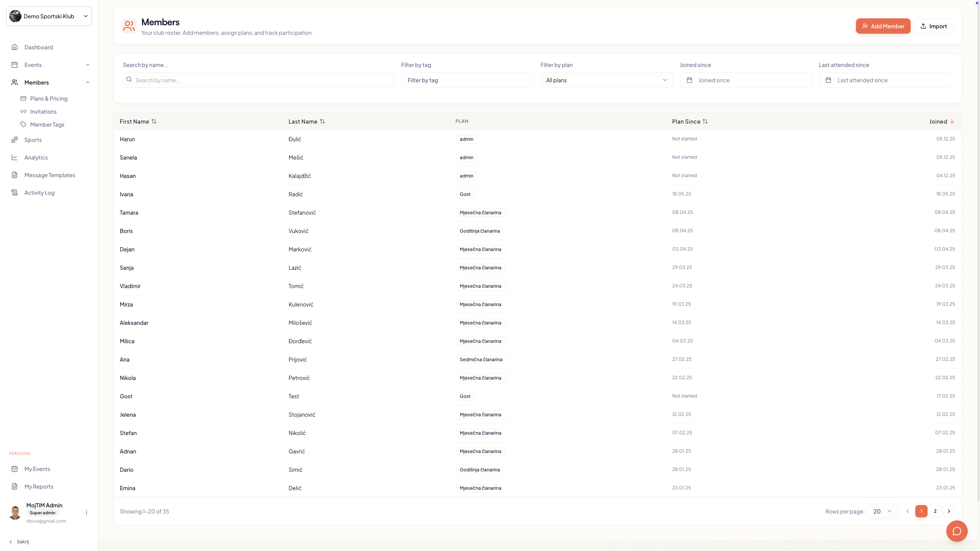Open Analytics from the sidebar
Image resolution: width=980 pixels, height=551 pixels.
point(36,157)
